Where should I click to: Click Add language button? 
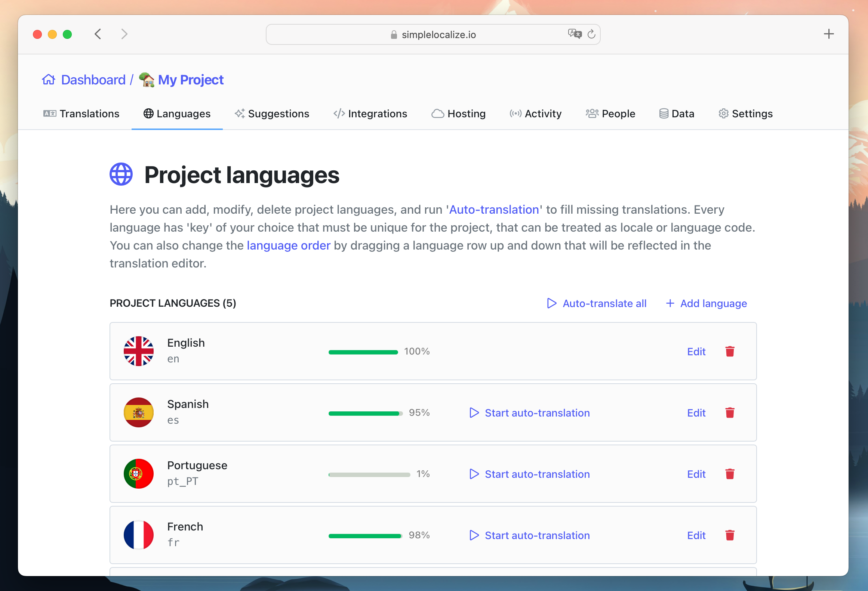coord(707,303)
